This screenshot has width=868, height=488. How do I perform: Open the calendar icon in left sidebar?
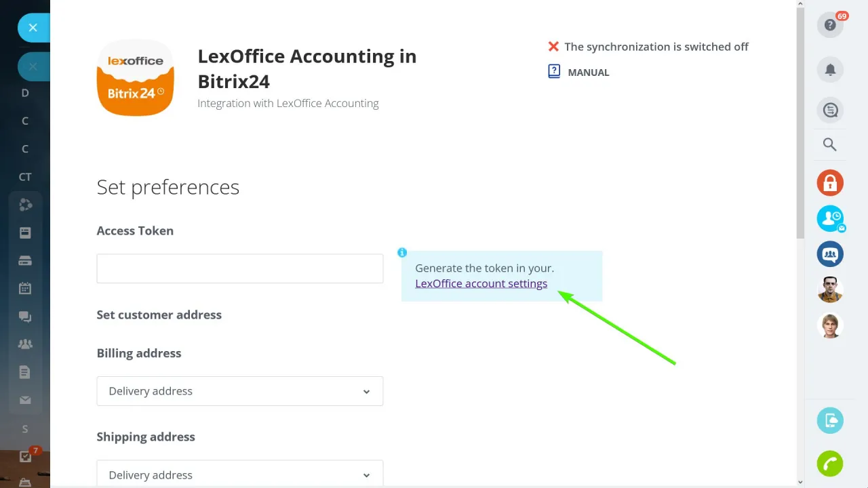point(24,288)
